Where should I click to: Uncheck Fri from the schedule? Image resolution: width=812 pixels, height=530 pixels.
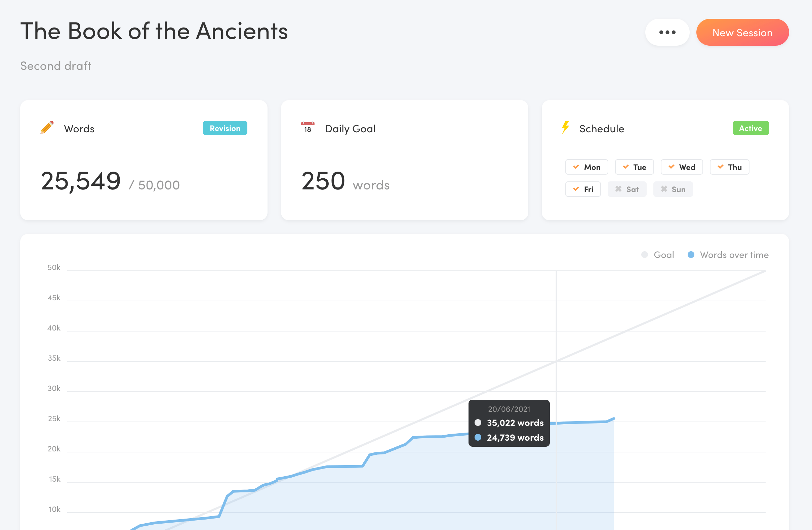[583, 189]
